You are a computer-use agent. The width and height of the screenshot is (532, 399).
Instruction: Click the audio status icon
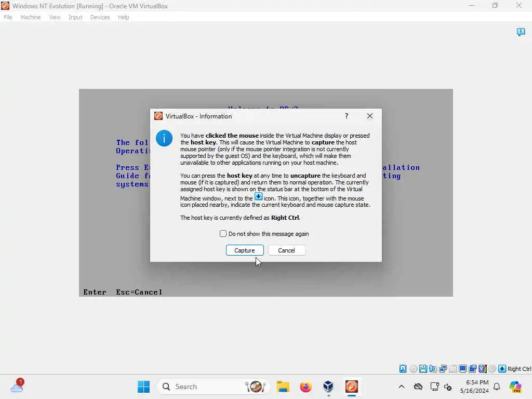[x=433, y=369]
